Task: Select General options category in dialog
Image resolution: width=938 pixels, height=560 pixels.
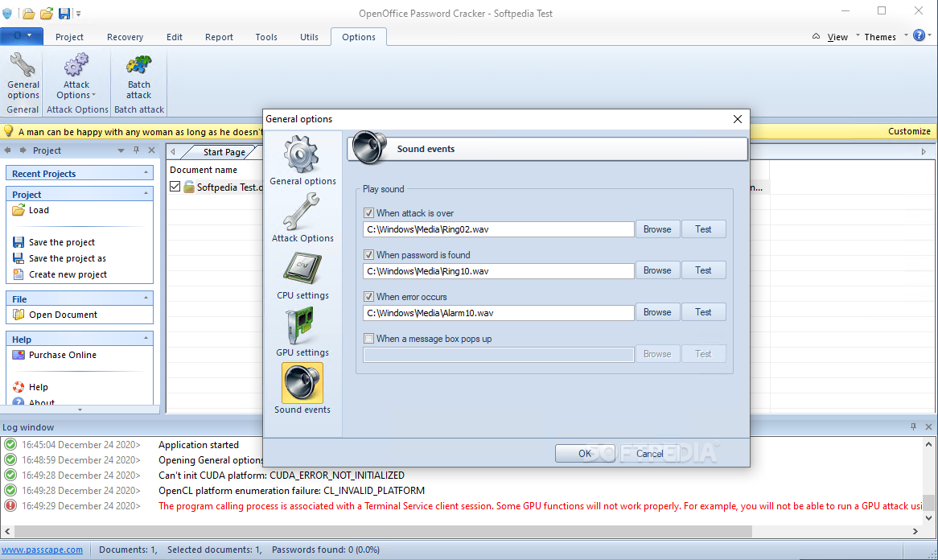Action: 302,160
